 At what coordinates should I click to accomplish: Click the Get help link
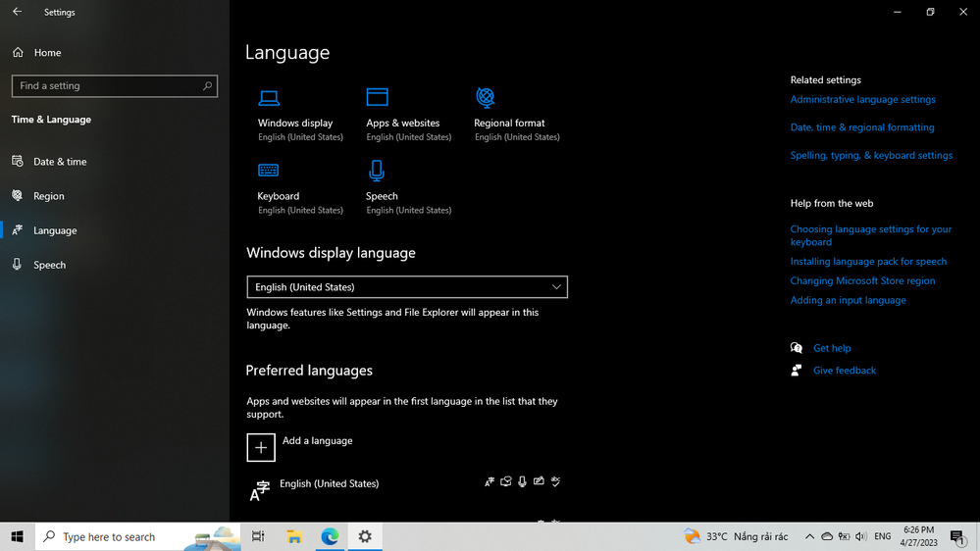831,348
